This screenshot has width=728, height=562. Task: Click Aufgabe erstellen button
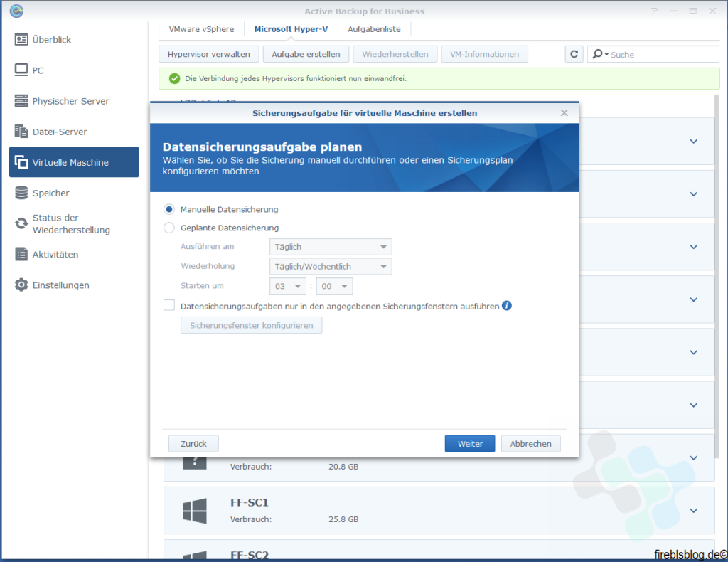coord(306,54)
